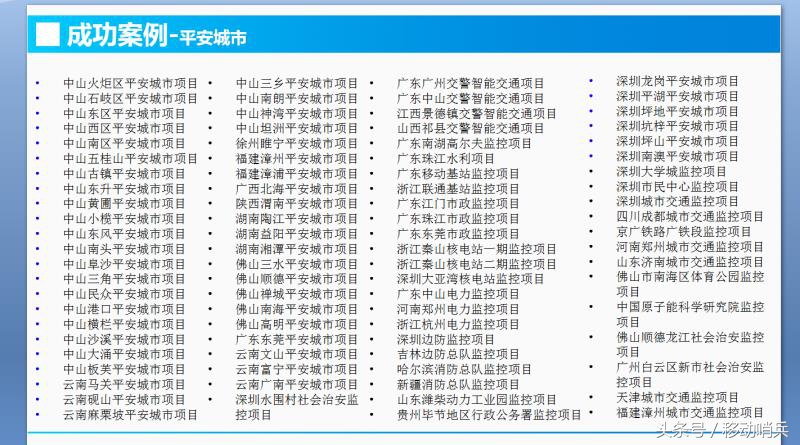
Task: Click 中山坦洲平安城市项目
Action: [297, 128]
